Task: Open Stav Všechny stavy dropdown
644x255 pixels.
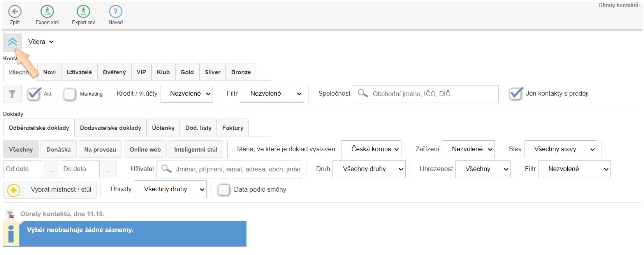Action: coord(561,149)
